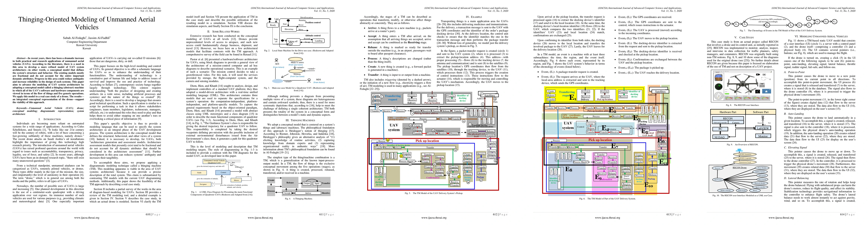868x225 pixels.
Task: Click the blue home icon in Fig. 8
Action: click(x=766, y=91)
